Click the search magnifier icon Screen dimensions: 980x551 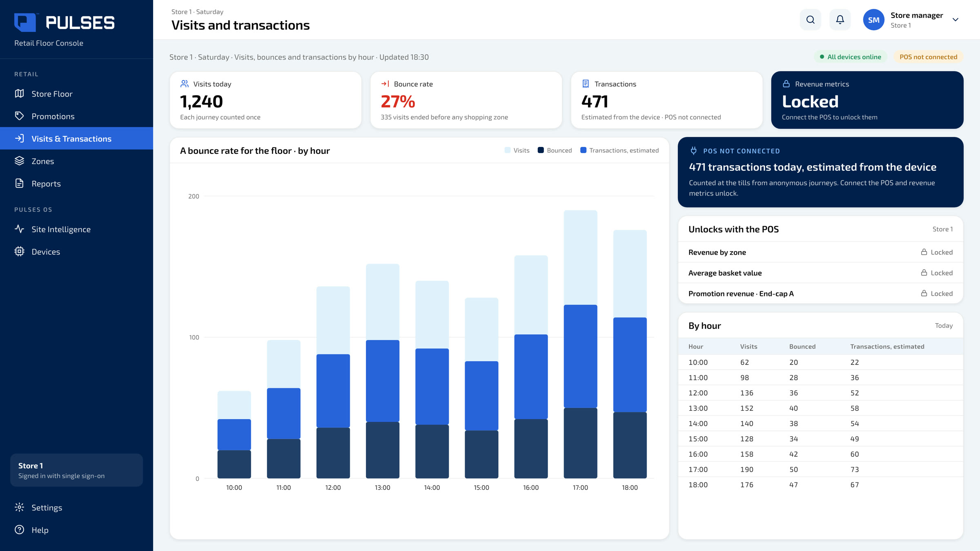tap(810, 20)
